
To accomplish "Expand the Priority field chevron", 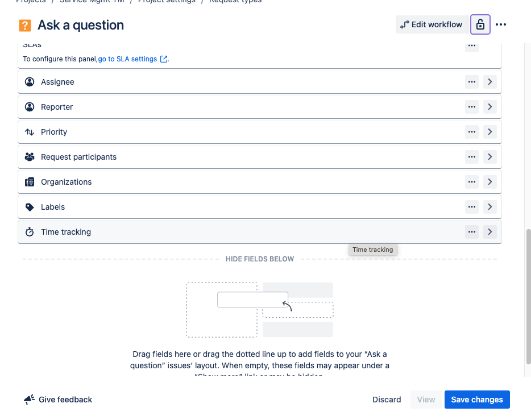I will 489,132.
